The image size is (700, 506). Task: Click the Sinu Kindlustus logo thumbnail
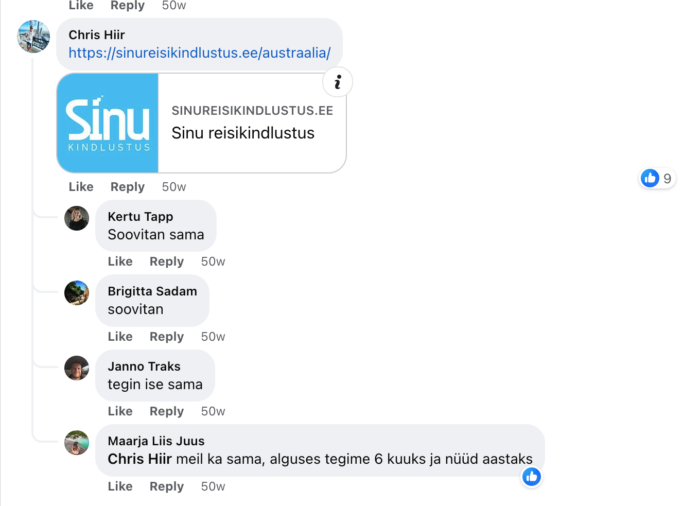click(x=108, y=123)
